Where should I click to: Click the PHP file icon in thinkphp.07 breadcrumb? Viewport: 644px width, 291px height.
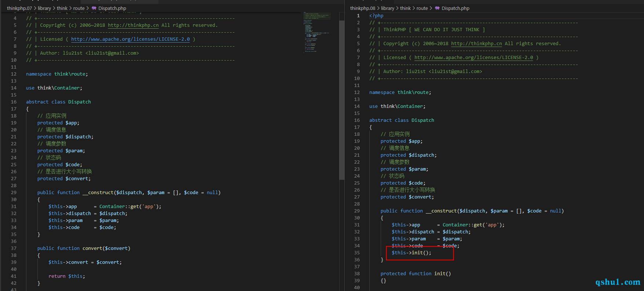94,8
